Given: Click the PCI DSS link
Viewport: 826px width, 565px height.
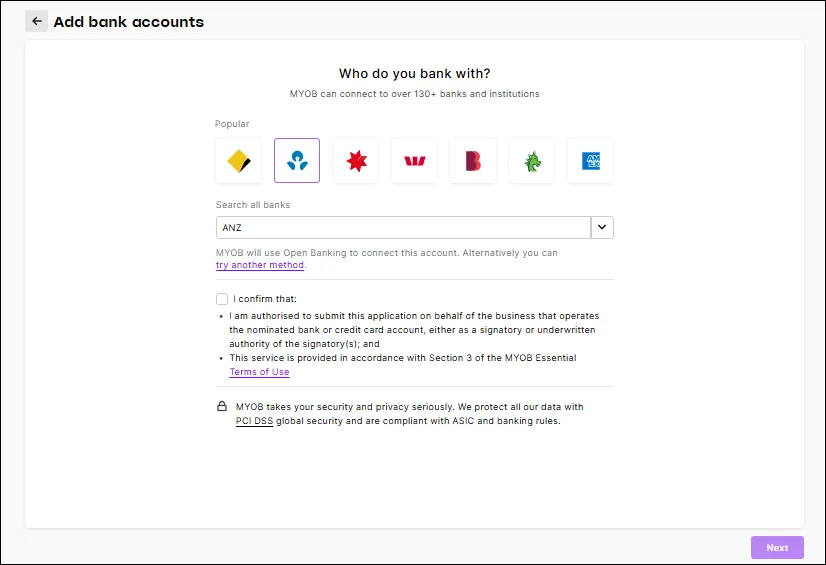Looking at the screenshot, I should tap(254, 421).
